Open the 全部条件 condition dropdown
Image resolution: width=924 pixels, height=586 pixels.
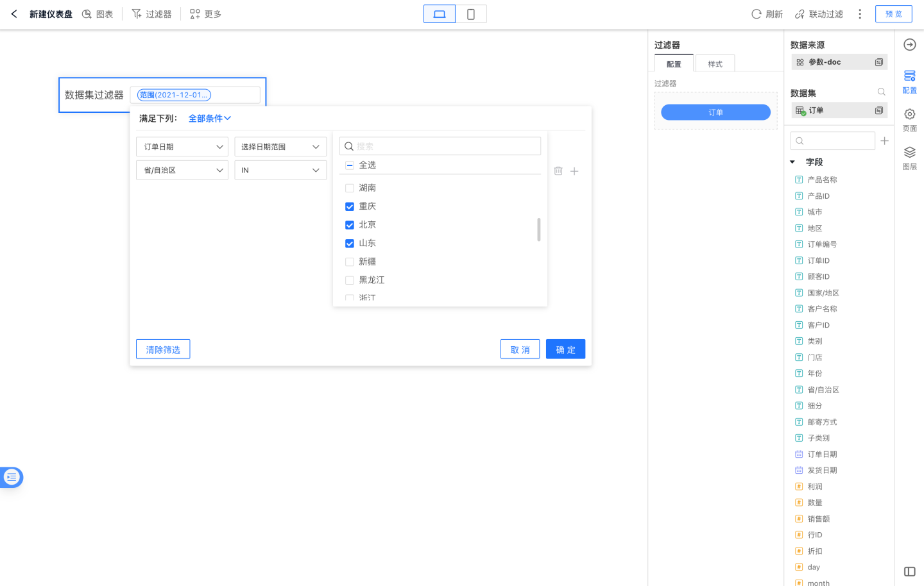tap(209, 119)
